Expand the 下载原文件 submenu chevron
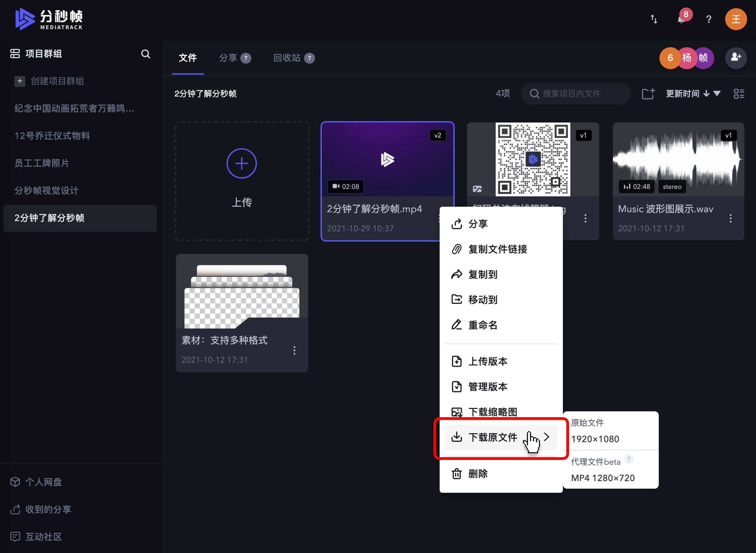Viewport: 756px width, 553px height. pyautogui.click(x=547, y=437)
